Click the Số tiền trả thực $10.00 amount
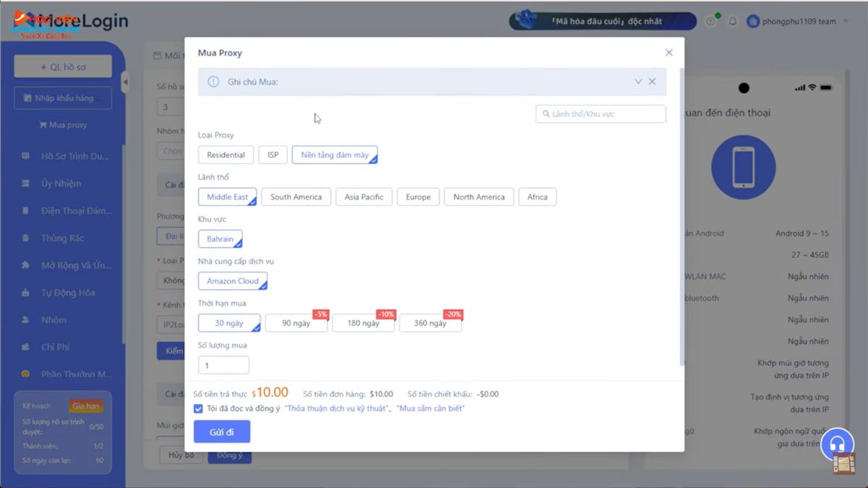868x488 pixels. click(270, 393)
